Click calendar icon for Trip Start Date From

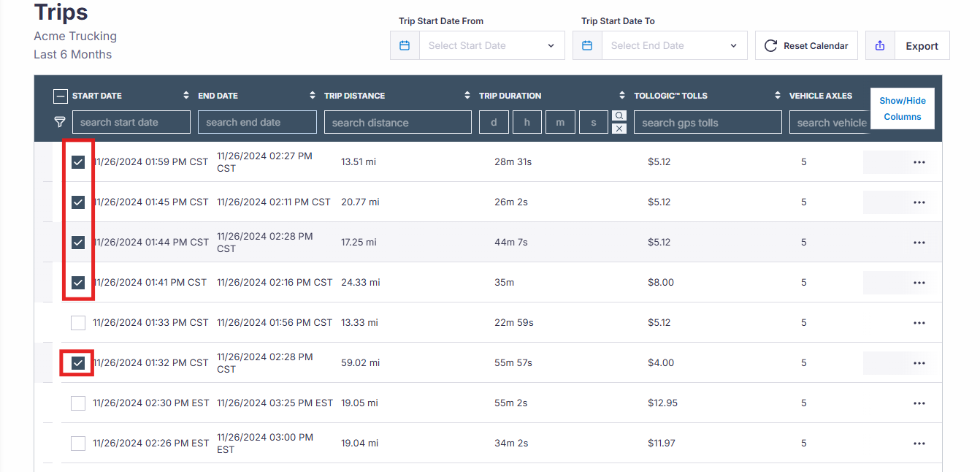(x=405, y=45)
